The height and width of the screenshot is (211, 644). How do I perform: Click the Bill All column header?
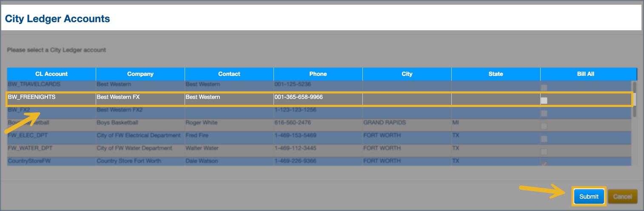585,74
